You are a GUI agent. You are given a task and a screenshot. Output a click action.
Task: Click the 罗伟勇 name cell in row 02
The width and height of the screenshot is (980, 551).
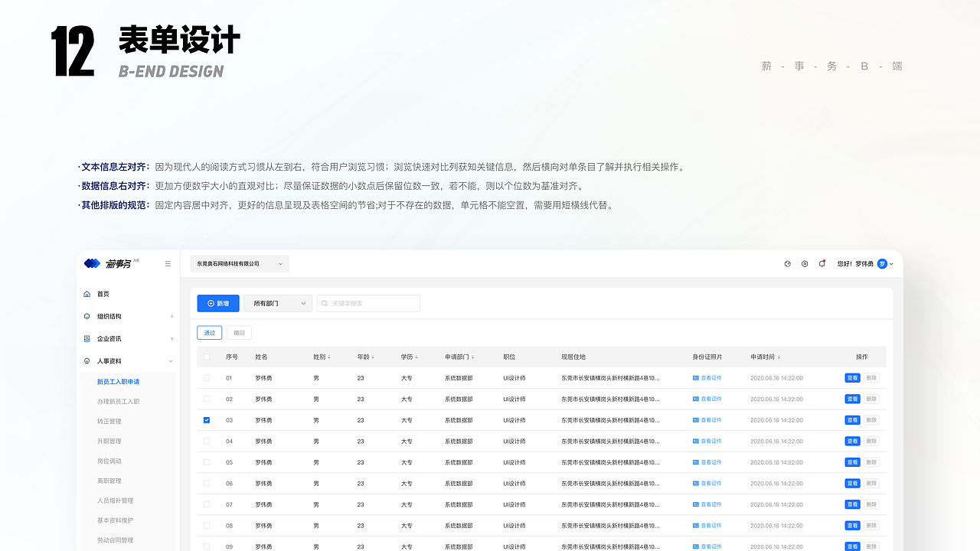point(263,399)
